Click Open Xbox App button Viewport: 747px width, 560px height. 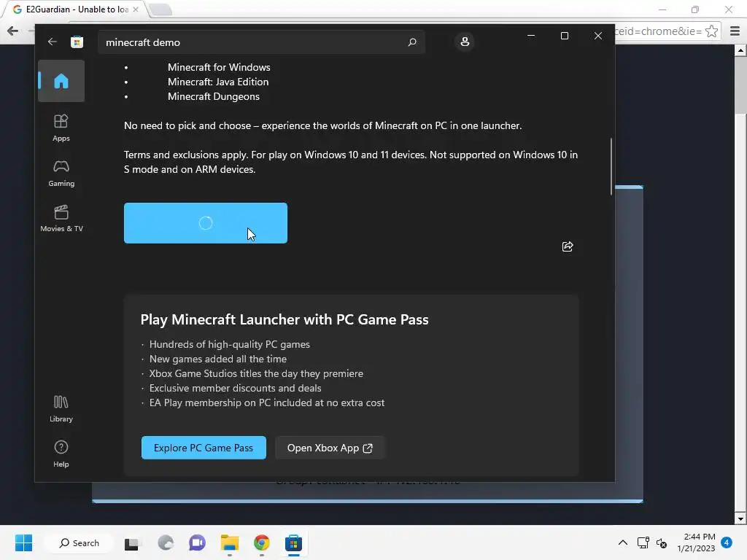coord(330,448)
